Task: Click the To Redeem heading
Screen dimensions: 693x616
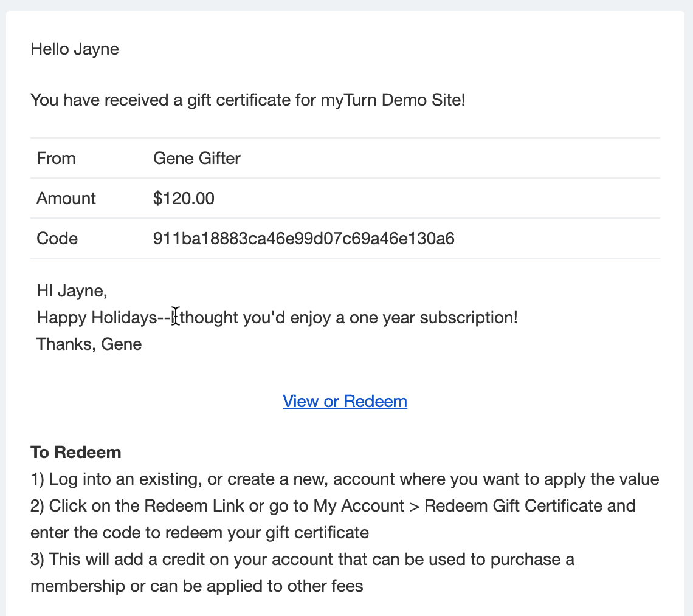Action: 75,452
